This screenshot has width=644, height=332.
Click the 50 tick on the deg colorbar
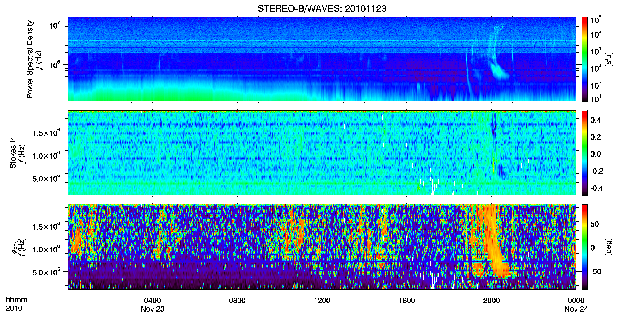595,224
